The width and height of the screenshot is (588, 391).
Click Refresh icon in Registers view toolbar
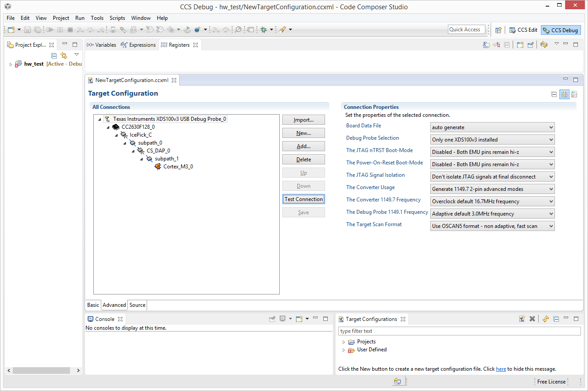pyautogui.click(x=544, y=45)
